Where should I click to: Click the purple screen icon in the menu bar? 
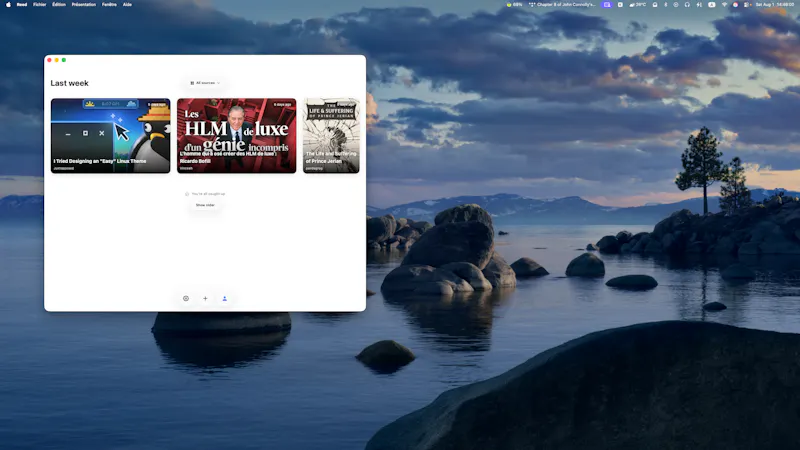(x=607, y=5)
